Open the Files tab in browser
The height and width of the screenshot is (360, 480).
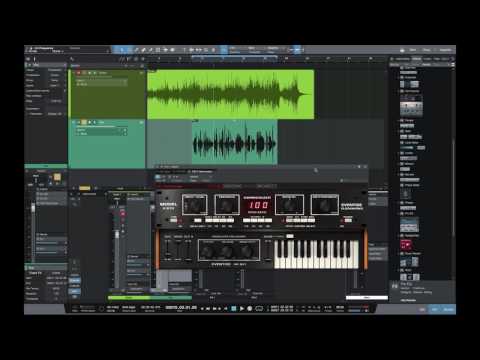[436, 59]
